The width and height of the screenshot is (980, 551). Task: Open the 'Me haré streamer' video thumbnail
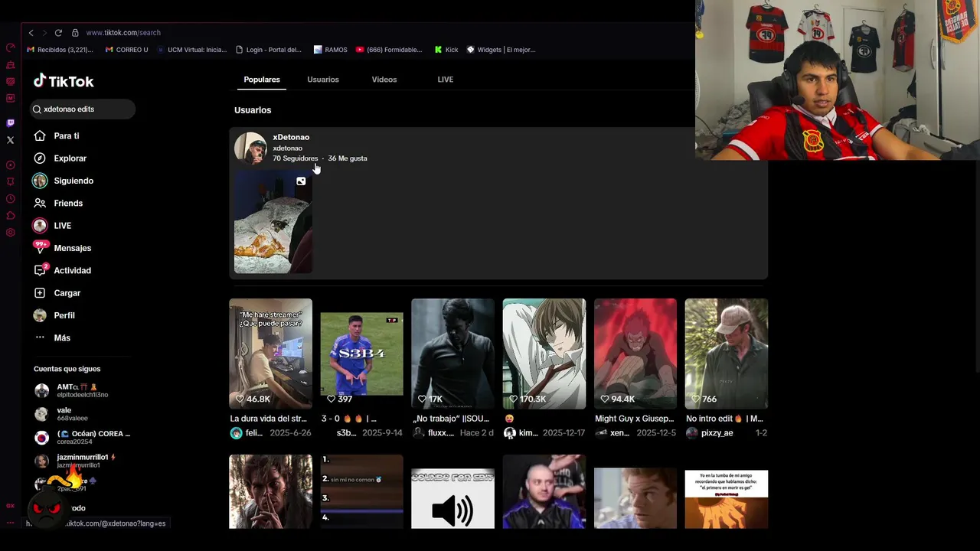270,354
